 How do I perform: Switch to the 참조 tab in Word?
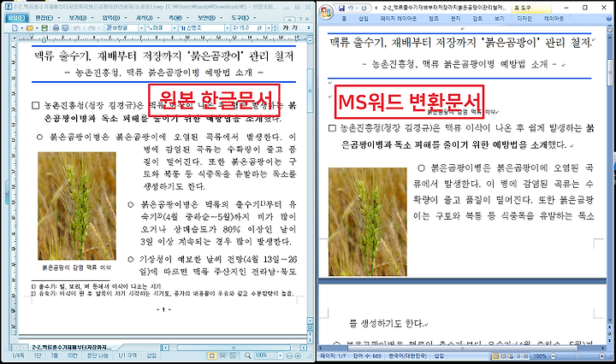click(x=434, y=19)
